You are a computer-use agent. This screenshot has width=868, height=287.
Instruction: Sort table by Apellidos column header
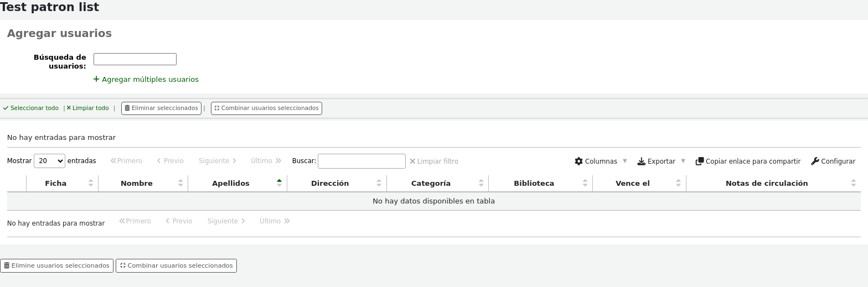(231, 183)
